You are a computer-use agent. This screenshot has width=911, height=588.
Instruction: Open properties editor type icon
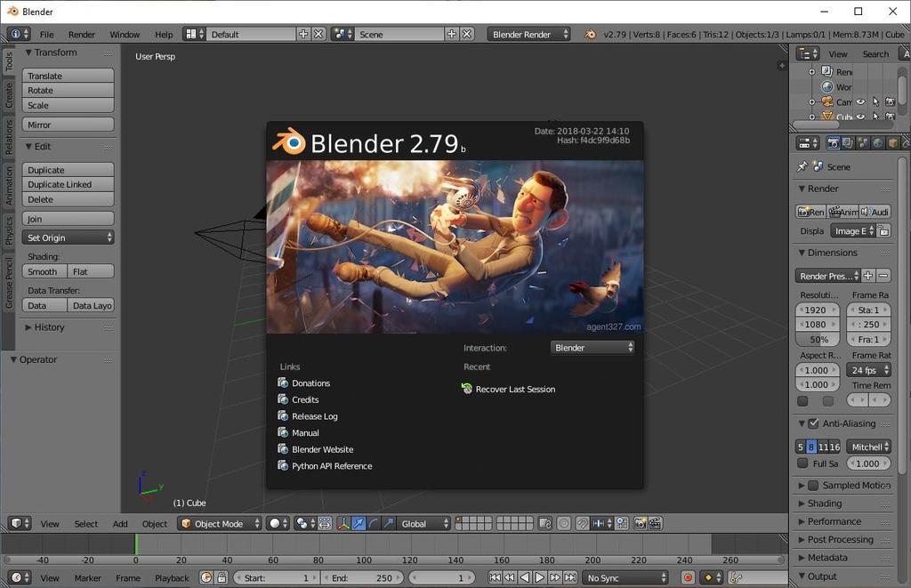click(808, 143)
